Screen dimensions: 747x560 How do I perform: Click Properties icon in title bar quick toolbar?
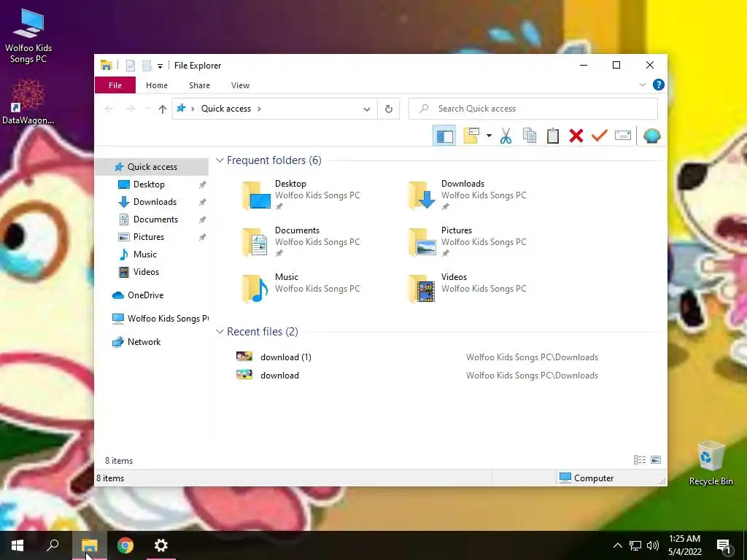coord(130,65)
